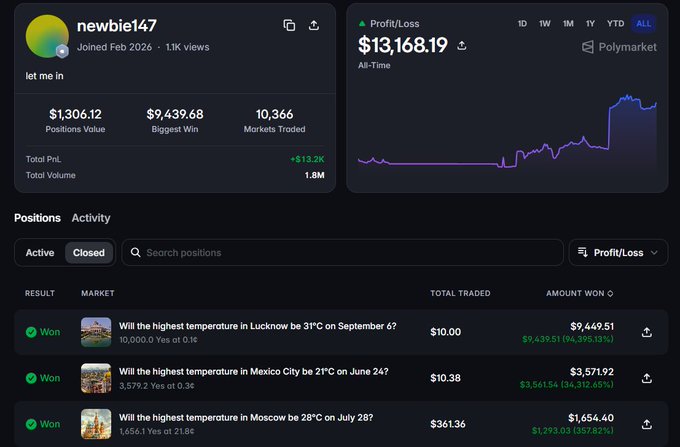Open the Moscow market thumbnail

coord(96,424)
